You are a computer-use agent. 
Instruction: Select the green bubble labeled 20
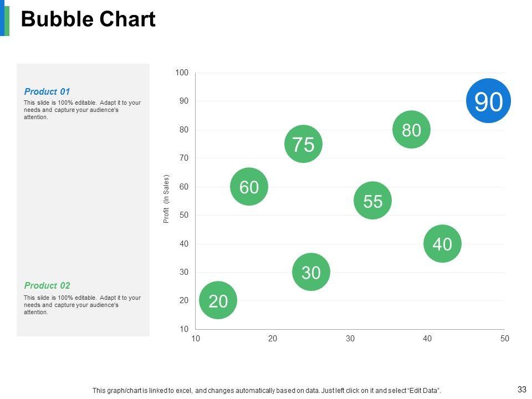click(x=218, y=301)
